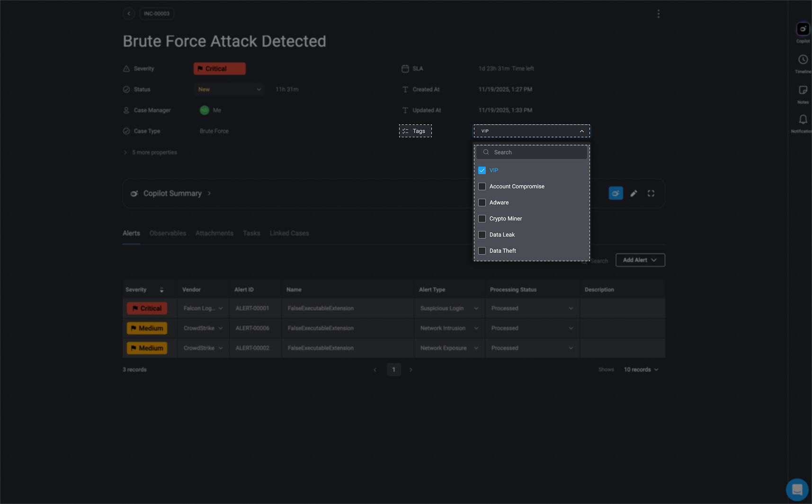Expand Copilot Summary to fullscreen
Screen dimensions: 812x504
click(651, 193)
